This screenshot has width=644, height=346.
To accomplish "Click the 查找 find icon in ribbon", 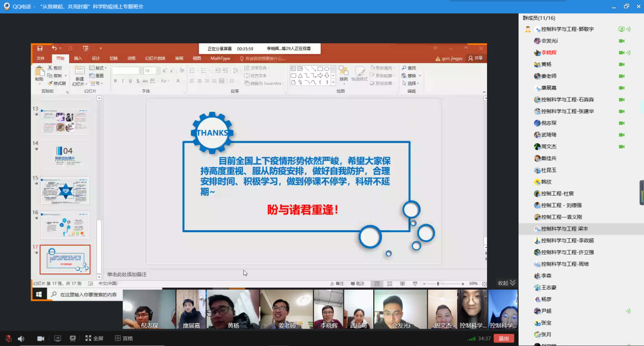I will point(408,68).
